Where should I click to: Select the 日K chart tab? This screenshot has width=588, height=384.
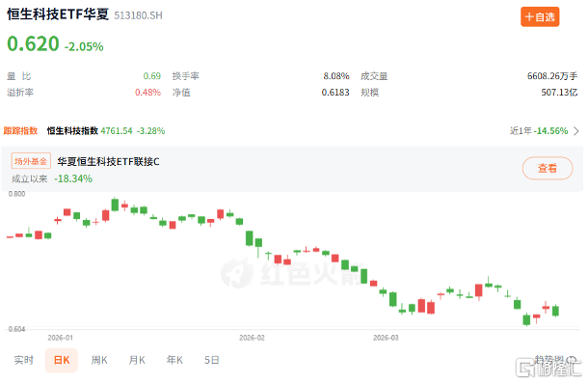tap(62, 360)
